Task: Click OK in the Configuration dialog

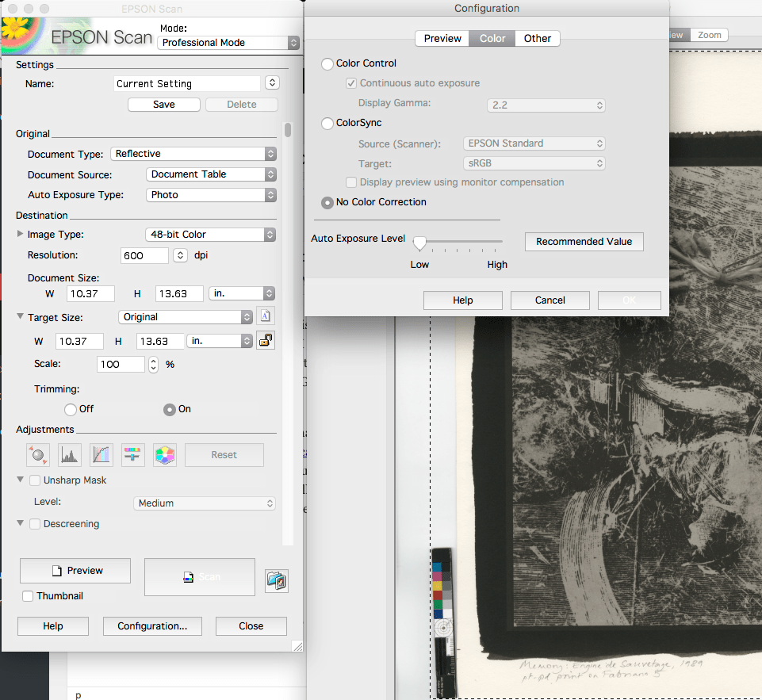Action: tap(630, 300)
